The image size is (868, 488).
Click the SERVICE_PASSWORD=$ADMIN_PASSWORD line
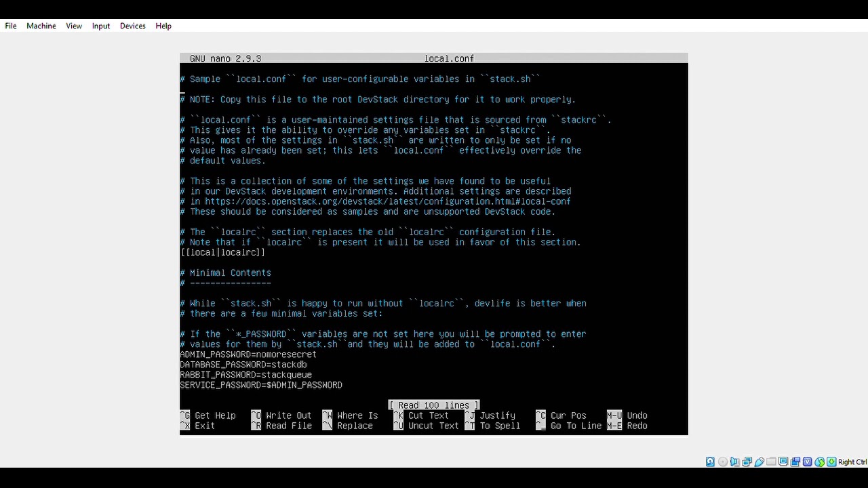[x=261, y=384]
